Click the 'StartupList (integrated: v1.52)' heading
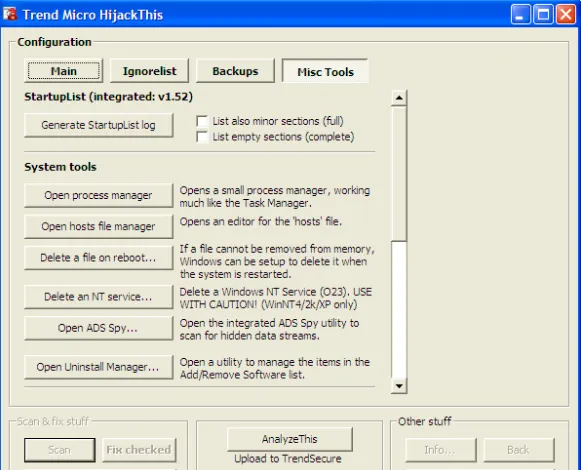Image resolution: width=581 pixels, height=470 pixels. tap(109, 97)
